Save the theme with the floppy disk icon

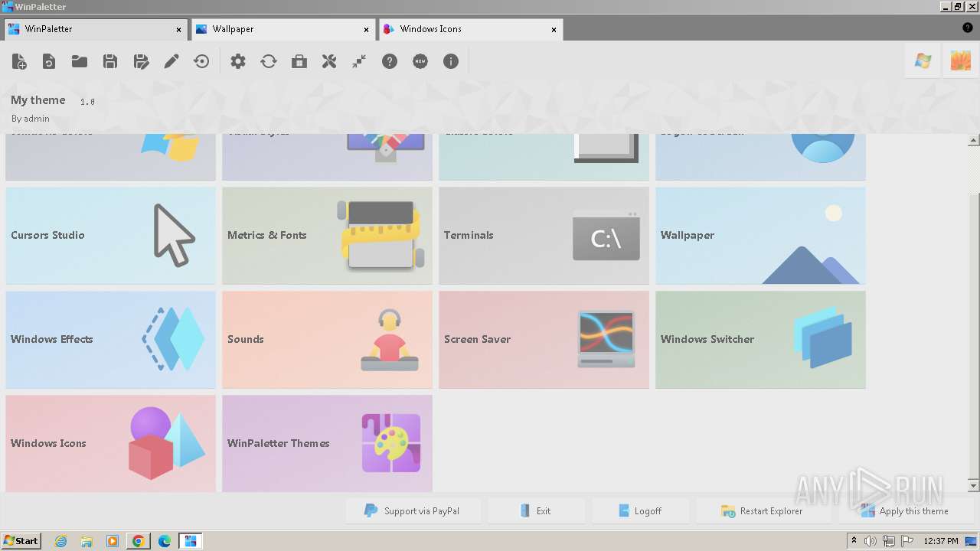110,61
